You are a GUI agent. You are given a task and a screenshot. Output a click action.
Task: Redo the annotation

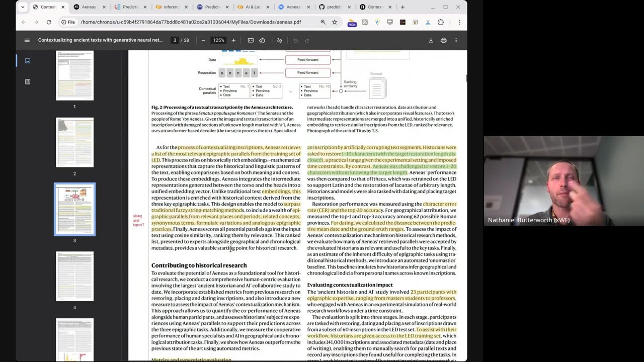pos(307,40)
